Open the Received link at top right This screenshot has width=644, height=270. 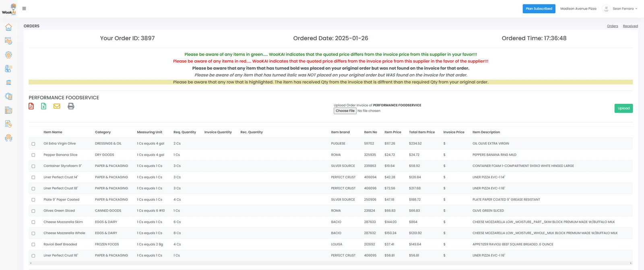[630, 26]
